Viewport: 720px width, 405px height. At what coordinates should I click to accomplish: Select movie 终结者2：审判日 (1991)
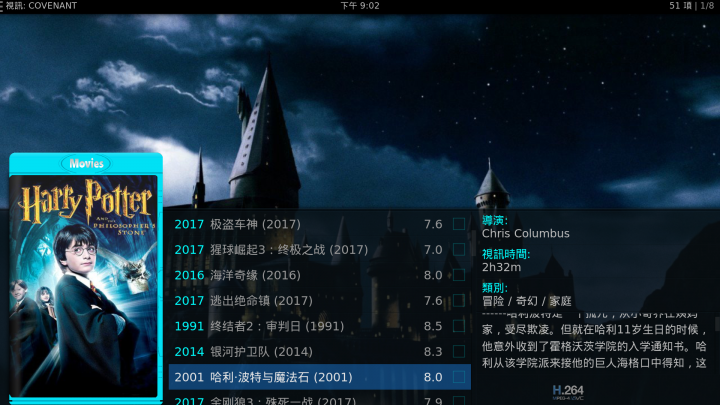tap(320, 326)
